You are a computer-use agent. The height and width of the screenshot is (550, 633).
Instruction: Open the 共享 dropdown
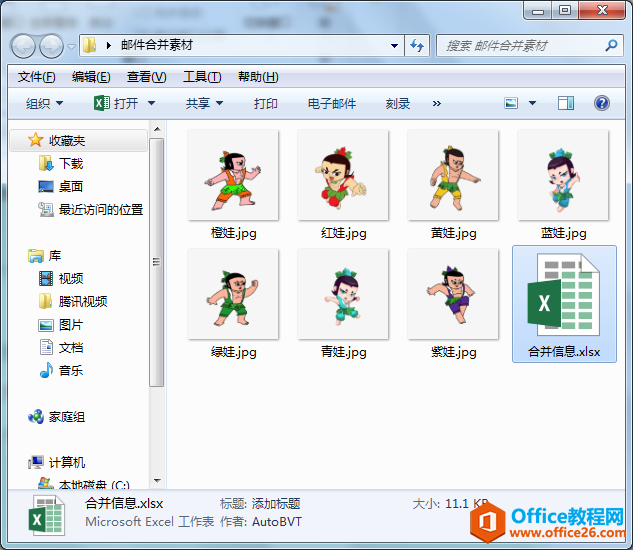pyautogui.click(x=204, y=103)
